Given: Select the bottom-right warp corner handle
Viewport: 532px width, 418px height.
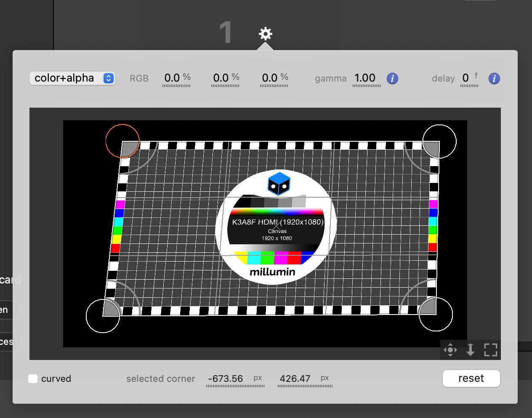Looking at the screenshot, I should (x=436, y=315).
